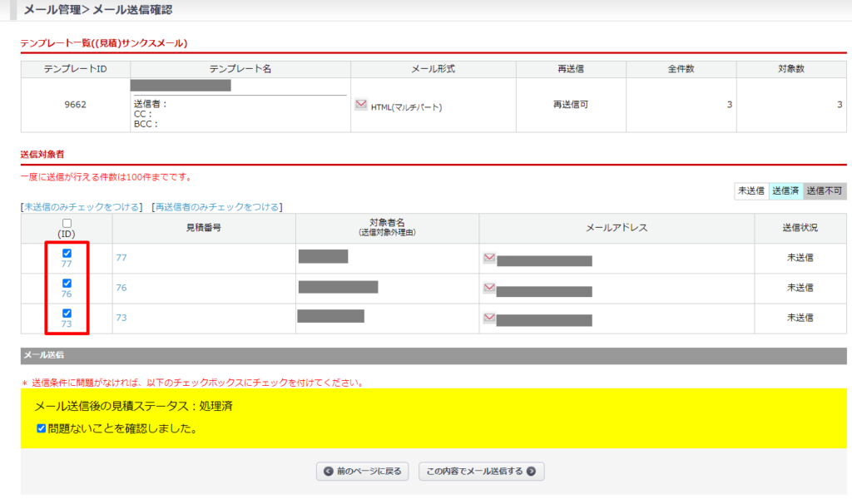852x504 pixels.
Task: Click the 未送信のみチェックをつける link
Action: 82,207
